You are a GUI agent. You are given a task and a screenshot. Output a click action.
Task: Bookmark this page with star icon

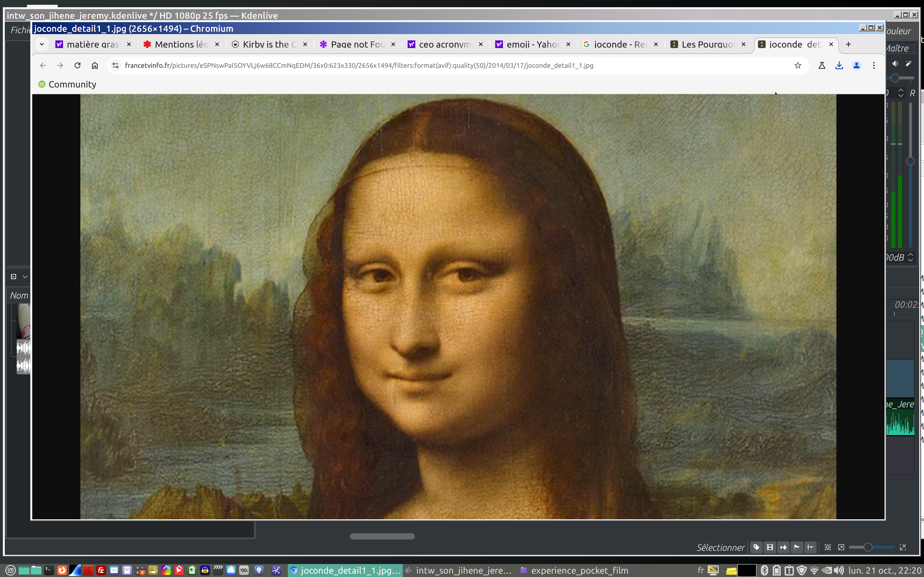click(798, 65)
